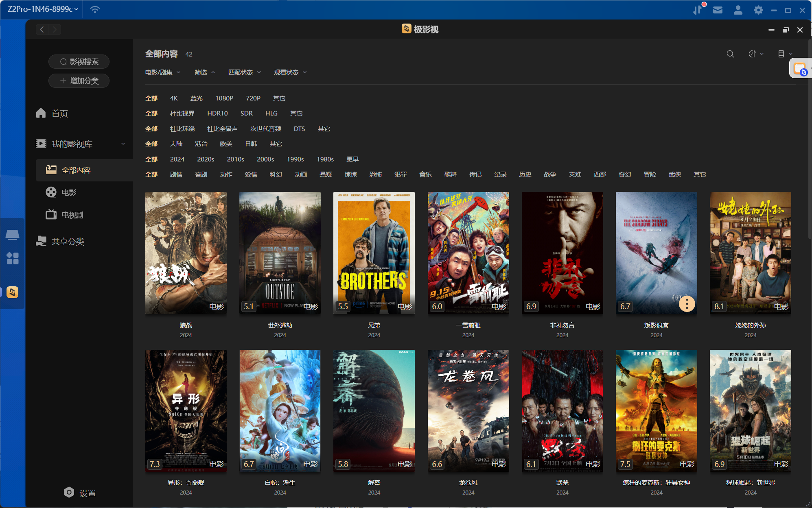Collapse 我的影视库 sidebar section
Viewport: 812px width, 508px height.
pos(123,144)
